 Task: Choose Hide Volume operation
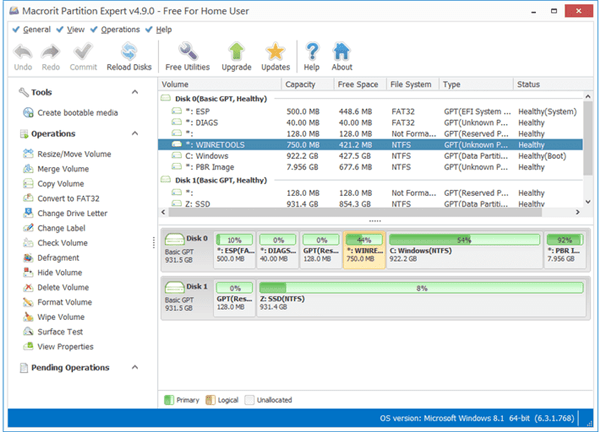53,273
